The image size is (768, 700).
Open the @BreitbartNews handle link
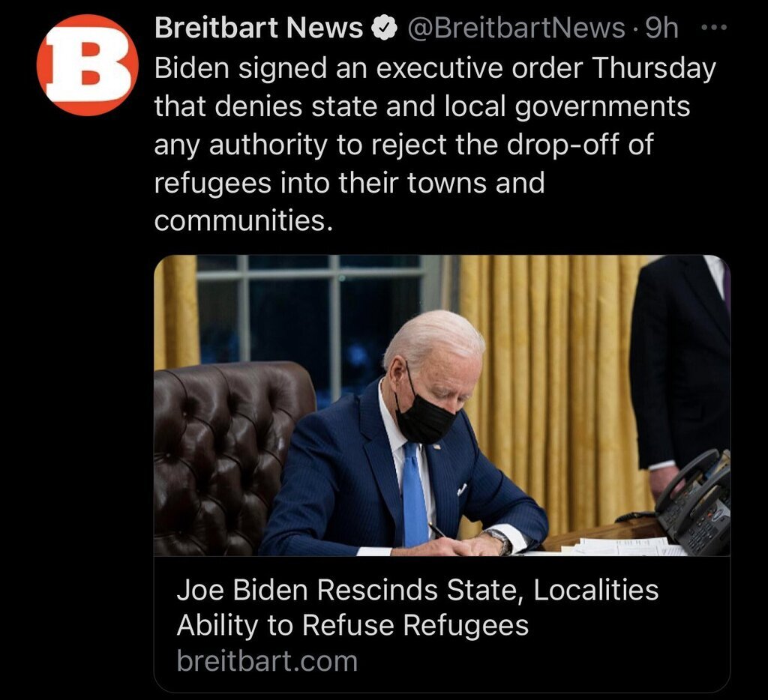coord(516,28)
